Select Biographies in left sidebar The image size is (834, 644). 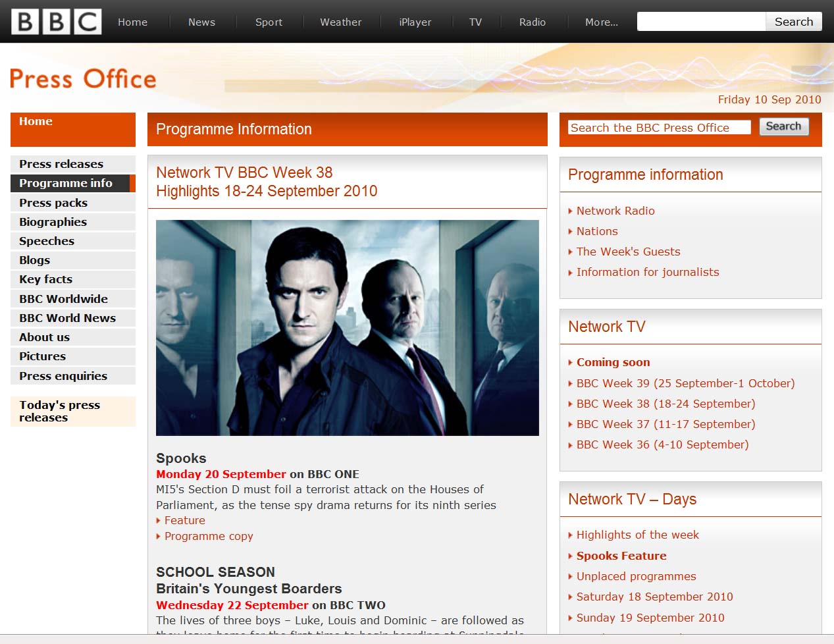(x=53, y=222)
